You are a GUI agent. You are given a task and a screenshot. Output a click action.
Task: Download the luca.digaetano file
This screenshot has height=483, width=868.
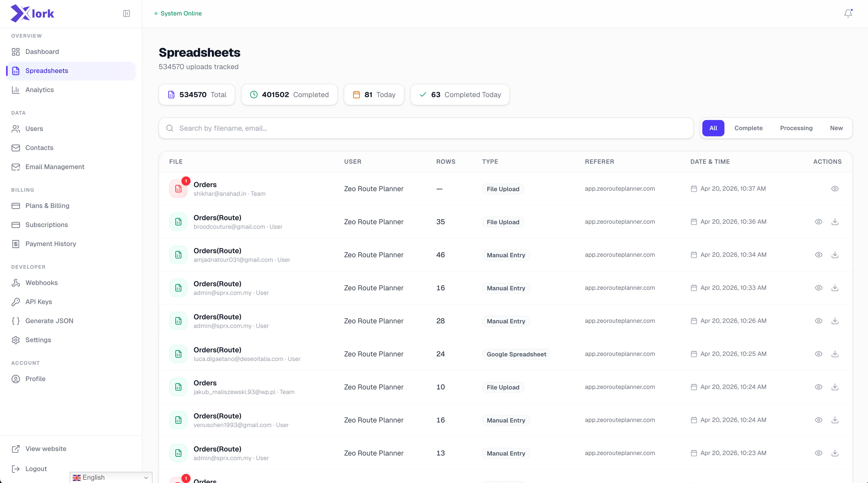coord(835,354)
